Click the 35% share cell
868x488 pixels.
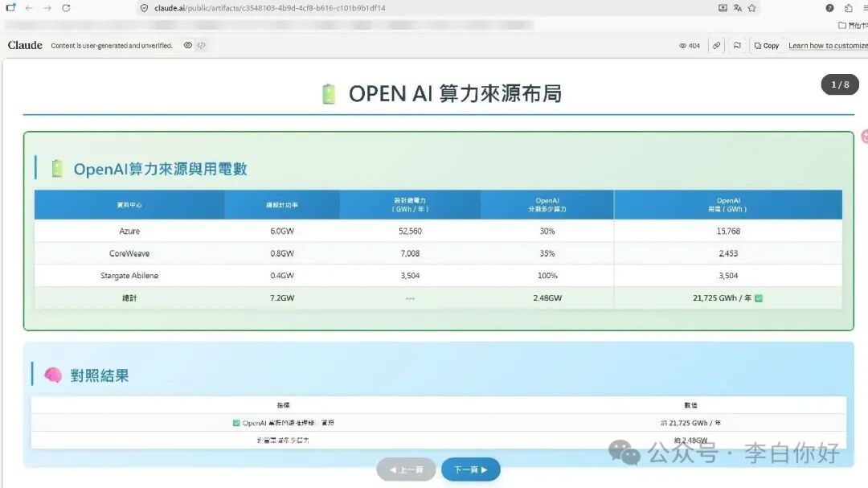(547, 253)
